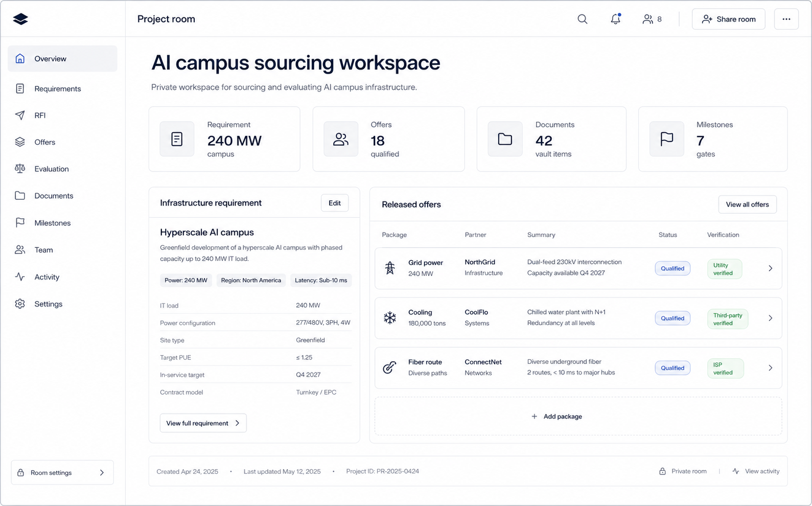Click the paper plane icon for RFI
This screenshot has width=812, height=506.
point(20,115)
